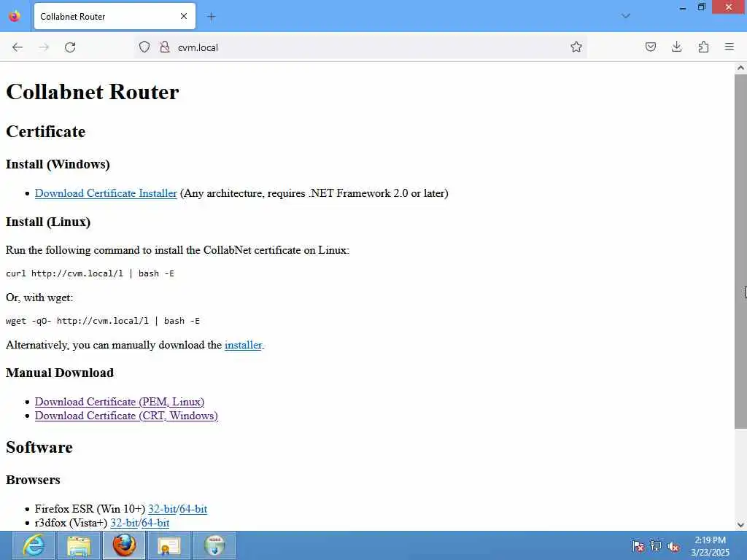Image resolution: width=747 pixels, height=560 pixels.
Task: Expand the list all tabs chevron
Action: (626, 16)
